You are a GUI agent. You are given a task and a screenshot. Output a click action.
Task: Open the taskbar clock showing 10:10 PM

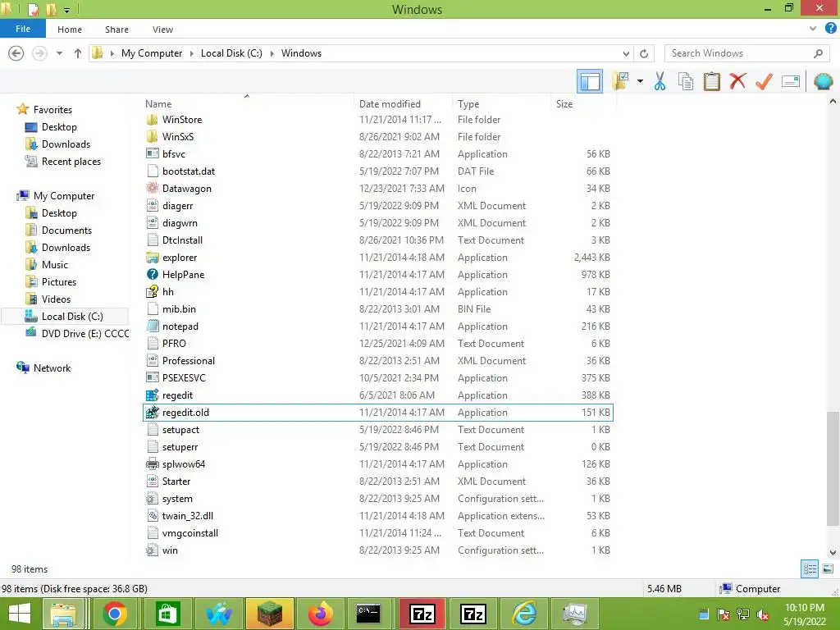pos(804,614)
